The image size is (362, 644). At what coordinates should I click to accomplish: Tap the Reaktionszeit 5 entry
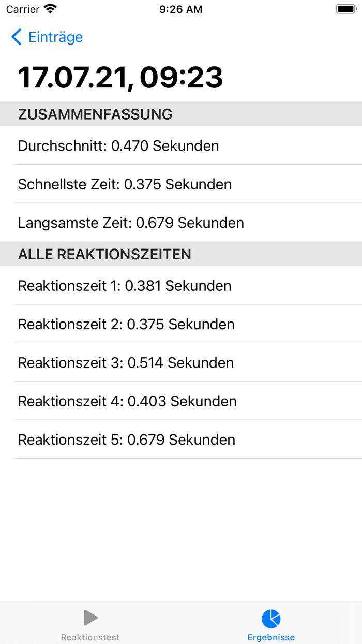pyautogui.click(x=127, y=440)
